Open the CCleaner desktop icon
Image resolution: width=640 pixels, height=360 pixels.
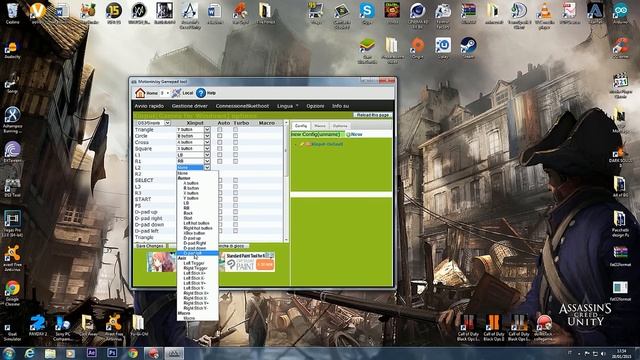click(620, 47)
